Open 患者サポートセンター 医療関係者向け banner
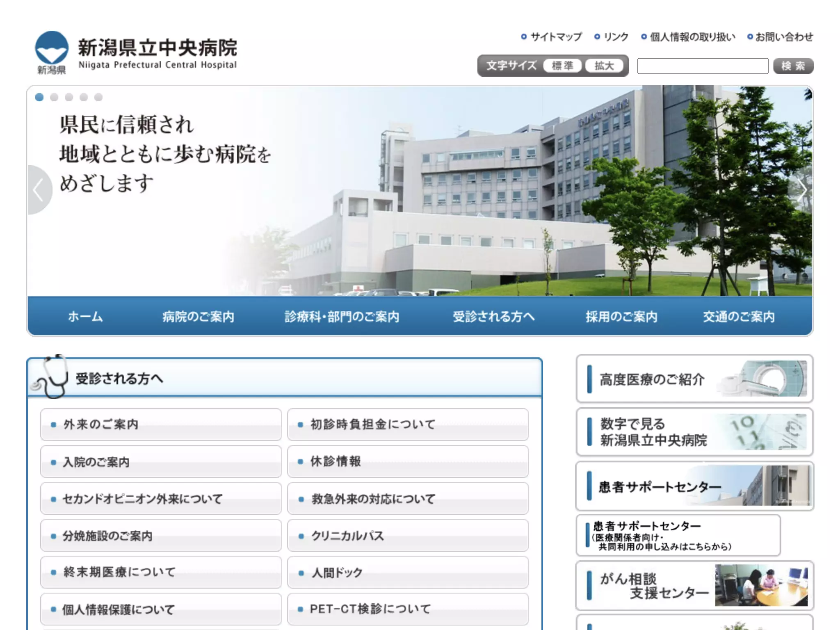840x630 pixels. click(678, 535)
